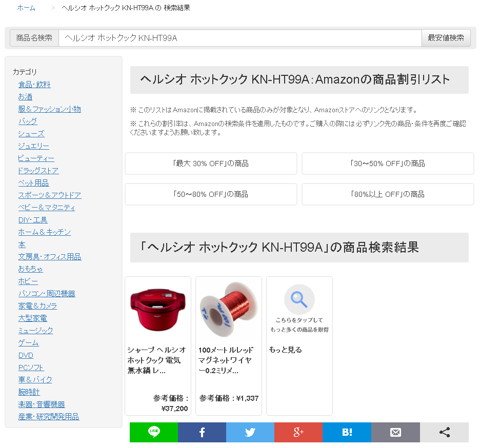The width and height of the screenshot is (480, 448).
Task: Open the ジュエリー category
Action: (x=34, y=146)
